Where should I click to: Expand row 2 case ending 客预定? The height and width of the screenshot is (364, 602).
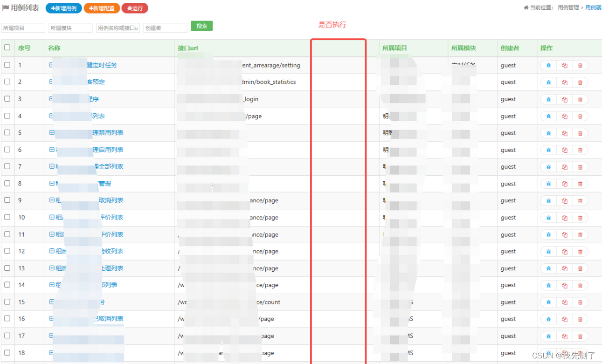pyautogui.click(x=52, y=82)
